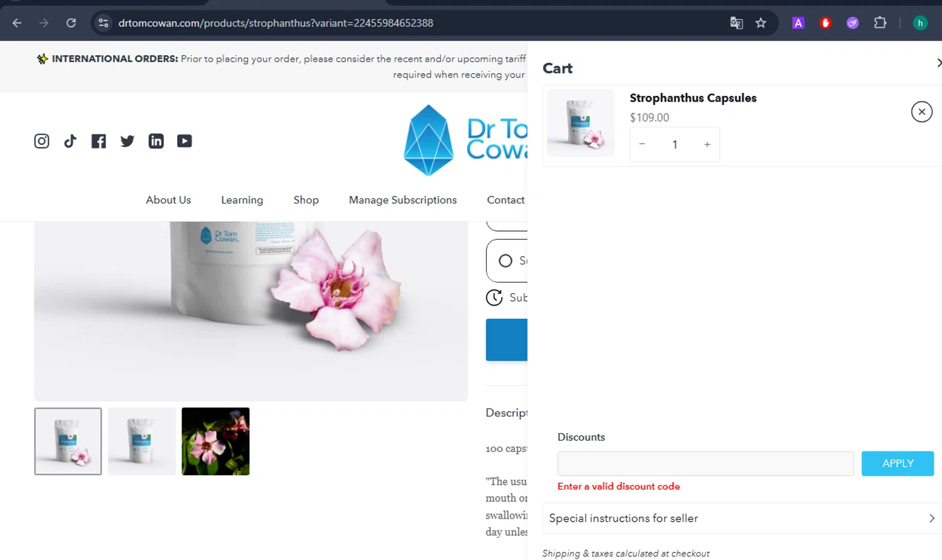Viewport: 942px width, 560px height.
Task: Click the 'Shipping & taxes calculated at checkout' note
Action: tap(625, 553)
